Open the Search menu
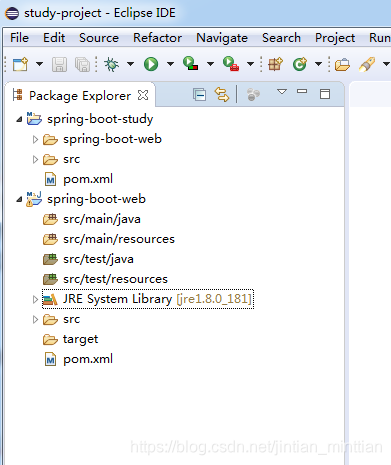This screenshot has height=465, width=391. [x=281, y=38]
